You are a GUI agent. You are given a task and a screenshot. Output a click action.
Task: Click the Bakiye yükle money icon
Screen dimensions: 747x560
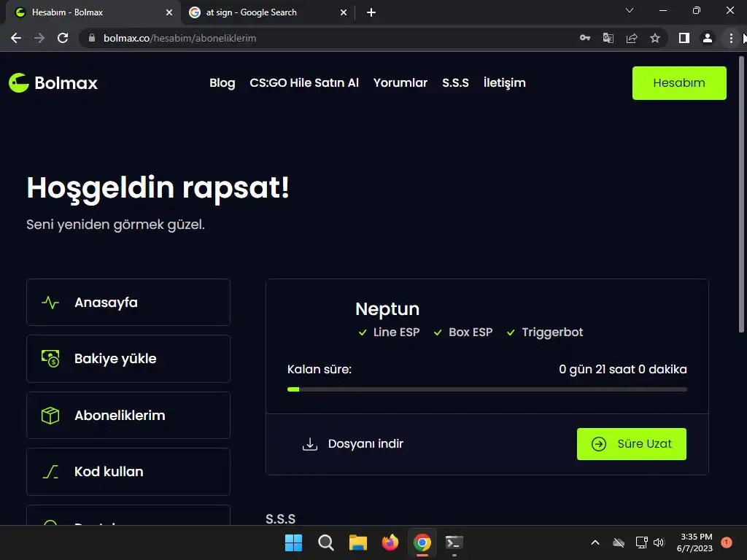pyautogui.click(x=50, y=359)
